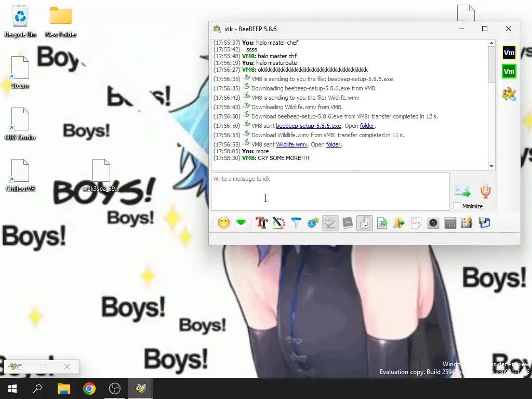Send the message with arrow button
532x399 pixels.
[x=462, y=191]
